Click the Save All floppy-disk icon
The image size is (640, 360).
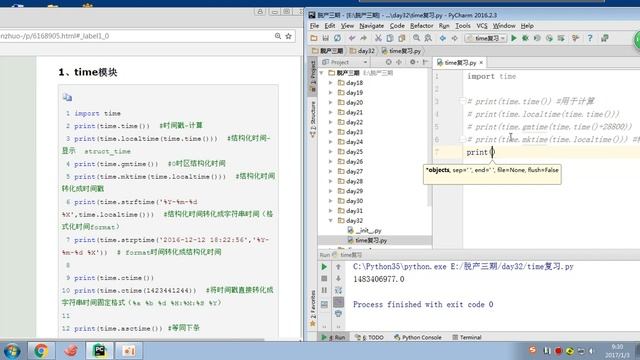(x=325, y=38)
